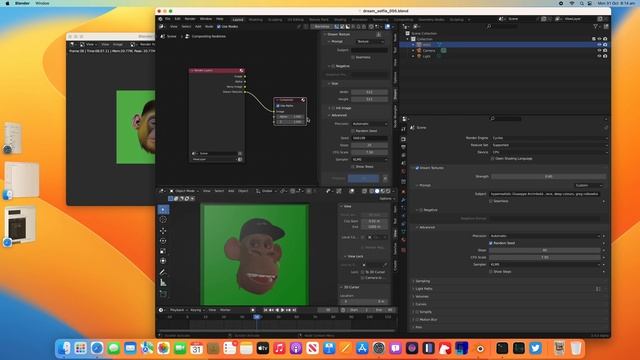
Task: Open Safari from the Dock
Action: 97,348
